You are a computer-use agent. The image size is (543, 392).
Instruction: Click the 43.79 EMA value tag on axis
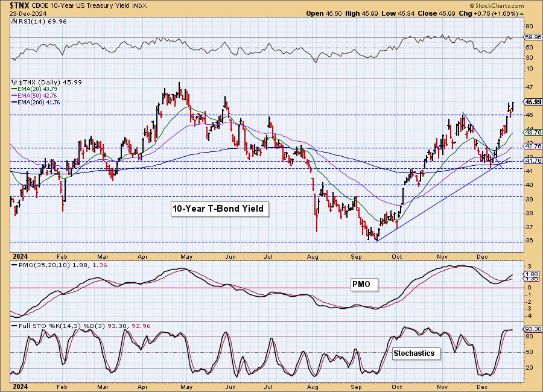coord(533,132)
